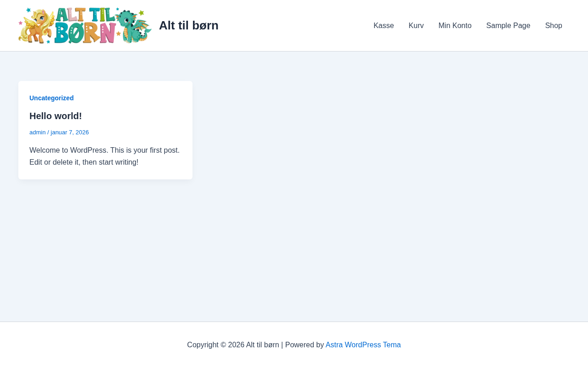
Task: Click the 'ALT TIL' logo lettering
Action: click(85, 15)
